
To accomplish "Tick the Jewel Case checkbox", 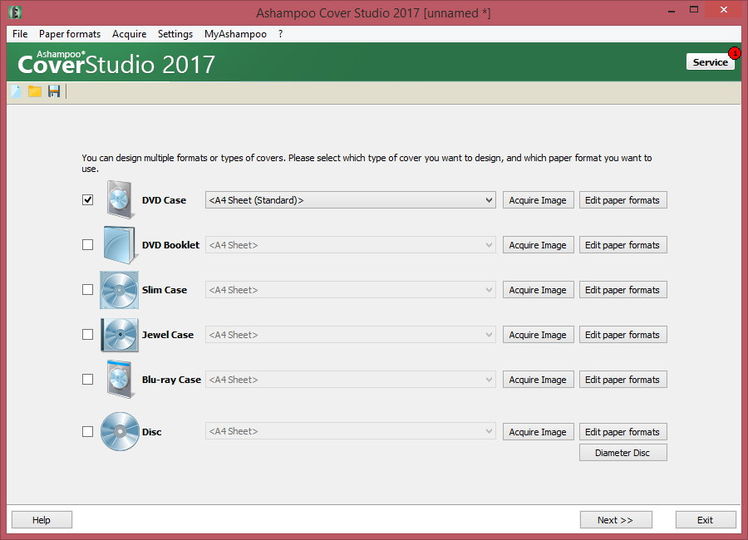I will point(87,334).
